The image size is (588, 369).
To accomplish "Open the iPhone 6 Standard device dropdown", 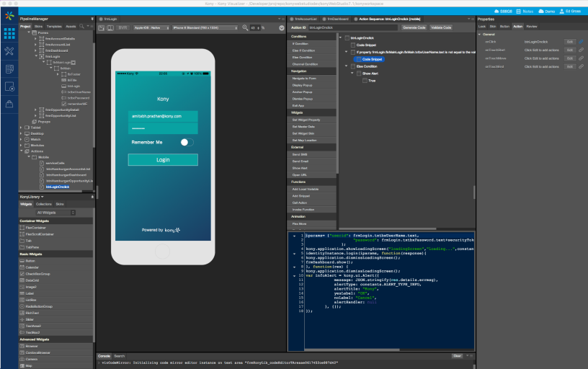I will pyautogui.click(x=205, y=28).
